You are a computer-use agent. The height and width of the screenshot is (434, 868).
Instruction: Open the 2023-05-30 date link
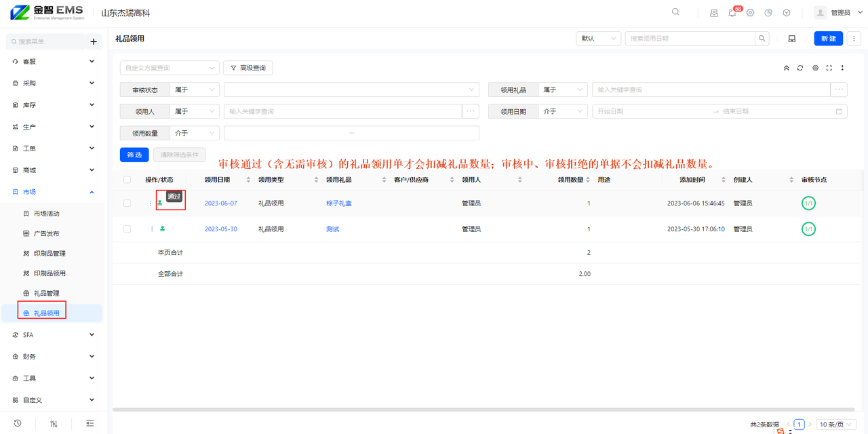tap(221, 229)
